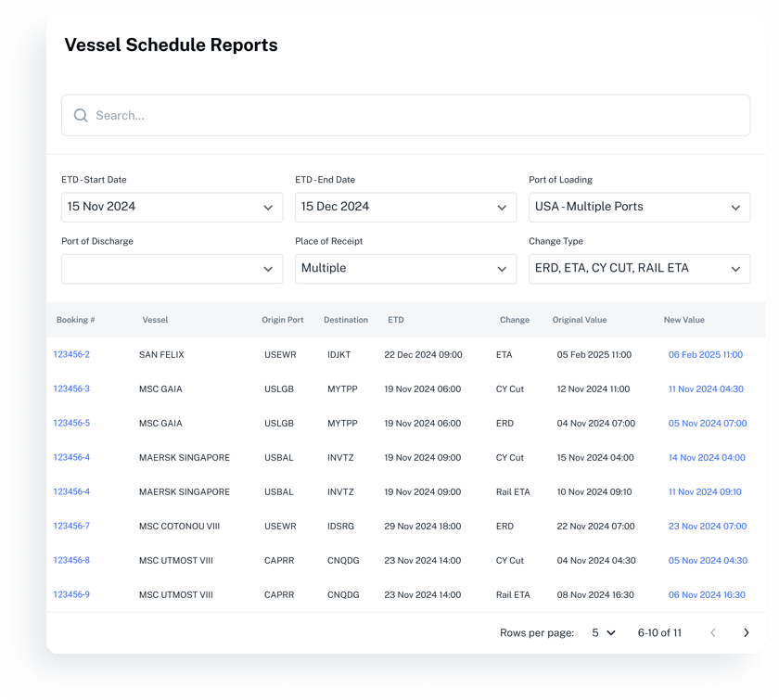Click origin port USEWR for SAN FELIX
Screen dimensions: 779x700
click(280, 355)
